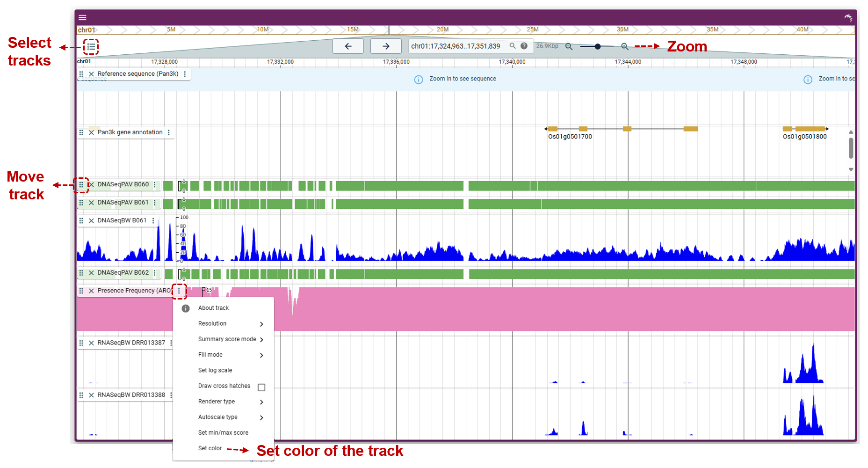The image size is (868, 468).
Task: Grab the DNASeqPAV B060 drag handle
Action: coord(81,185)
